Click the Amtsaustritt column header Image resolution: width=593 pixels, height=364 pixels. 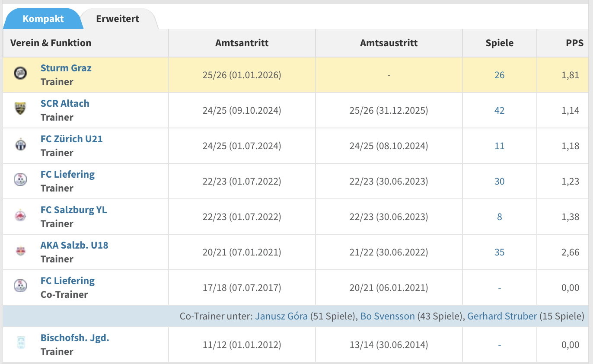coord(389,43)
